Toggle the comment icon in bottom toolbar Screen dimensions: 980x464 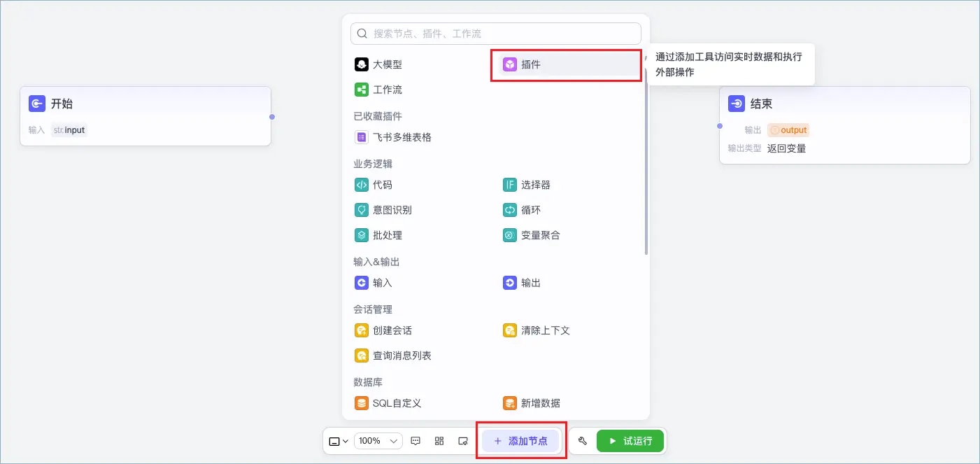point(416,441)
